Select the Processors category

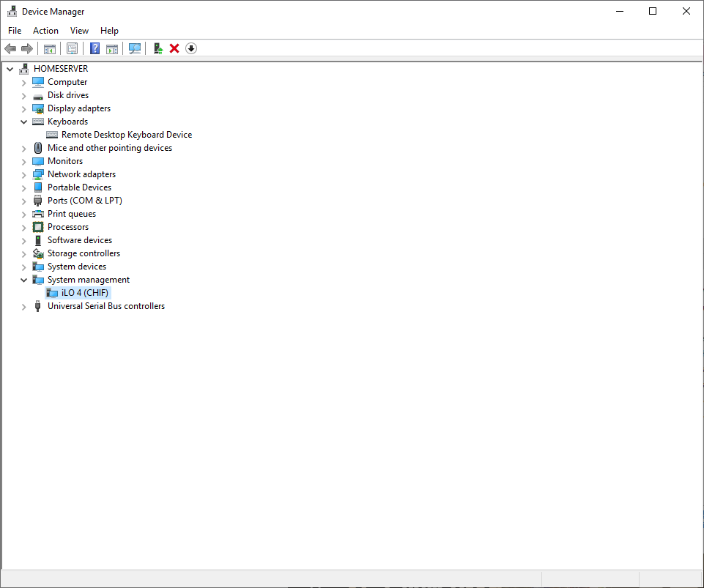coord(67,227)
